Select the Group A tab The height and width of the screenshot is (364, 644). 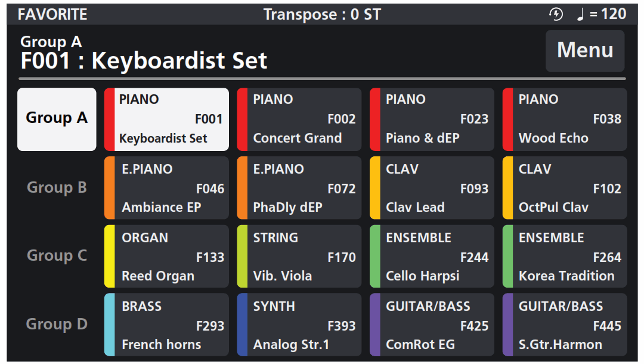(56, 119)
